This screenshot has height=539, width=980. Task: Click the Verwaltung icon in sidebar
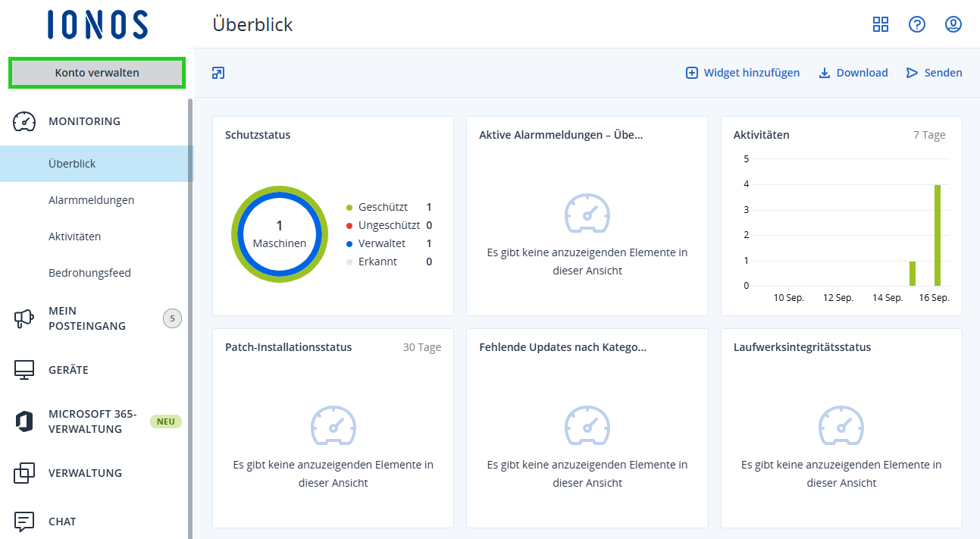pos(23,472)
